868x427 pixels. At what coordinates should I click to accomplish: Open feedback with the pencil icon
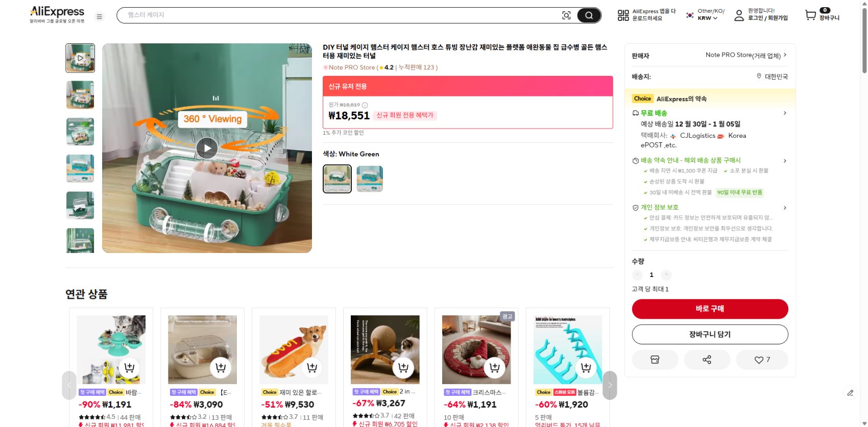coord(849,393)
